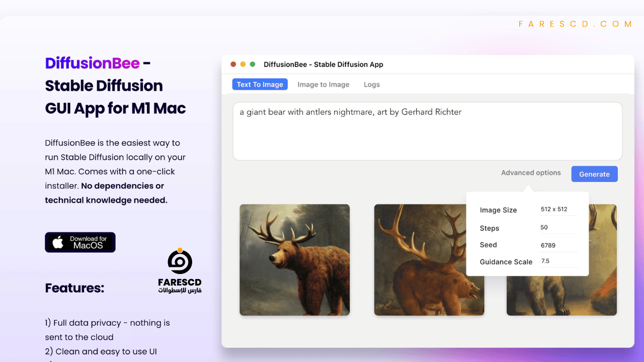Click the green maximize window dot
Screen dimensions: 644x362
click(x=253, y=64)
